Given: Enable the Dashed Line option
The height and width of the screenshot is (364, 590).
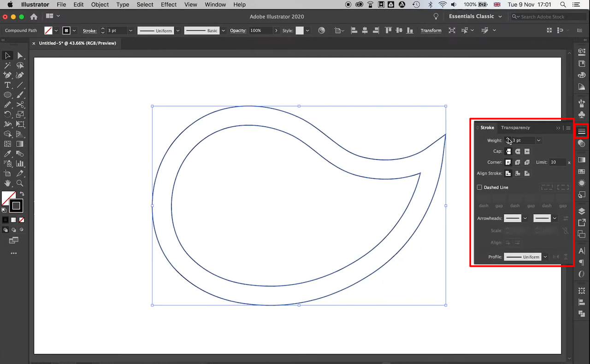Looking at the screenshot, I should (x=479, y=187).
